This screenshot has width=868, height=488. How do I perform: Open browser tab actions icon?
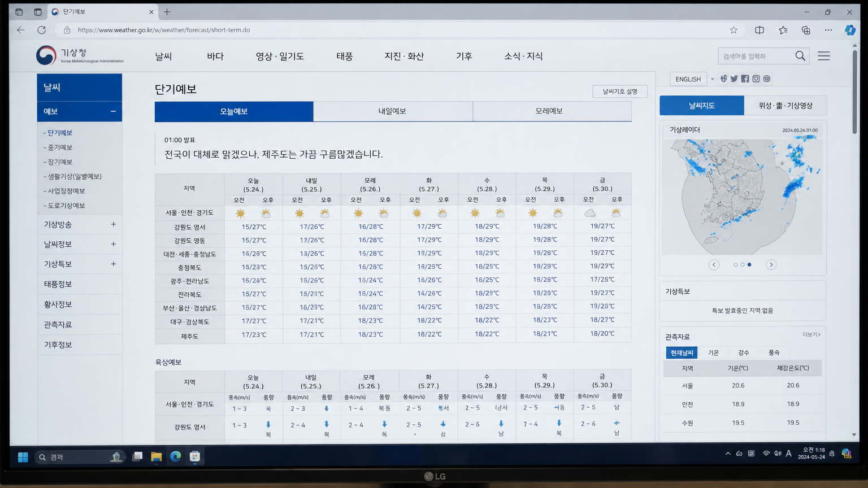click(19, 12)
